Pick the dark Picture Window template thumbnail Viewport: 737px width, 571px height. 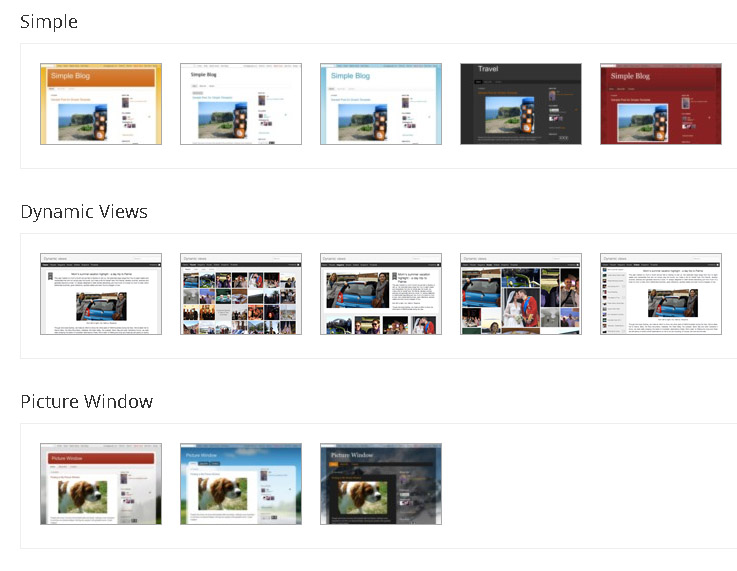381,484
